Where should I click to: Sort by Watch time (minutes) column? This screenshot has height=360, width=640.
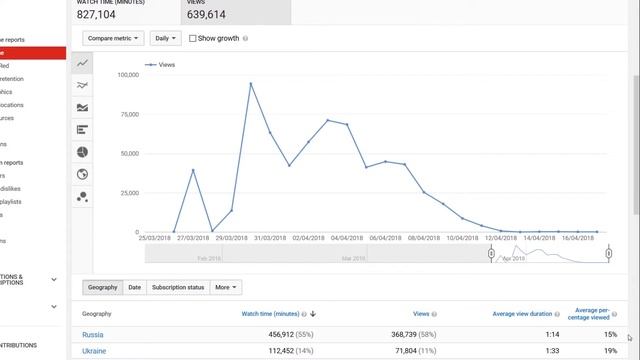point(270,314)
